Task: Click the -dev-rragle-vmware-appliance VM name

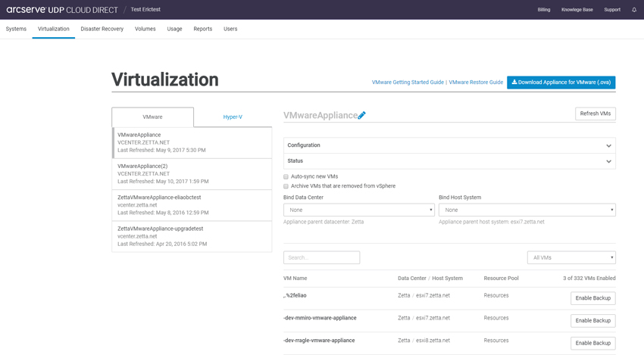Action: click(319, 341)
